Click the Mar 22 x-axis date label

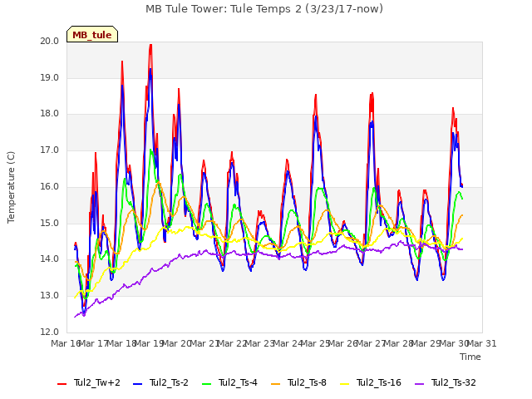[x=232, y=343]
